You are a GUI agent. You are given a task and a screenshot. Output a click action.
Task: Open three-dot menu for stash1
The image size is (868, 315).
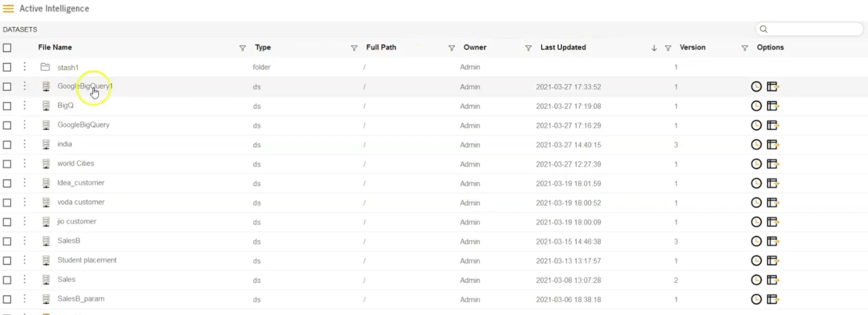coord(24,67)
